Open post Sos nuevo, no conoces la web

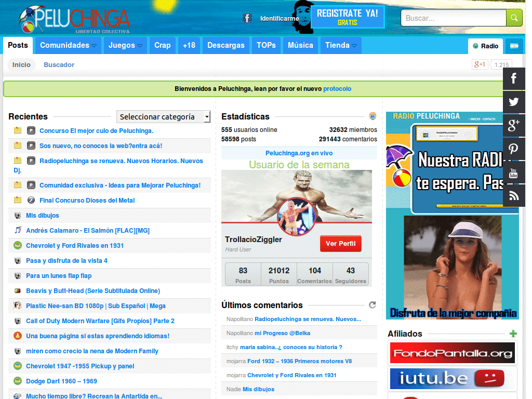pyautogui.click(x=101, y=146)
